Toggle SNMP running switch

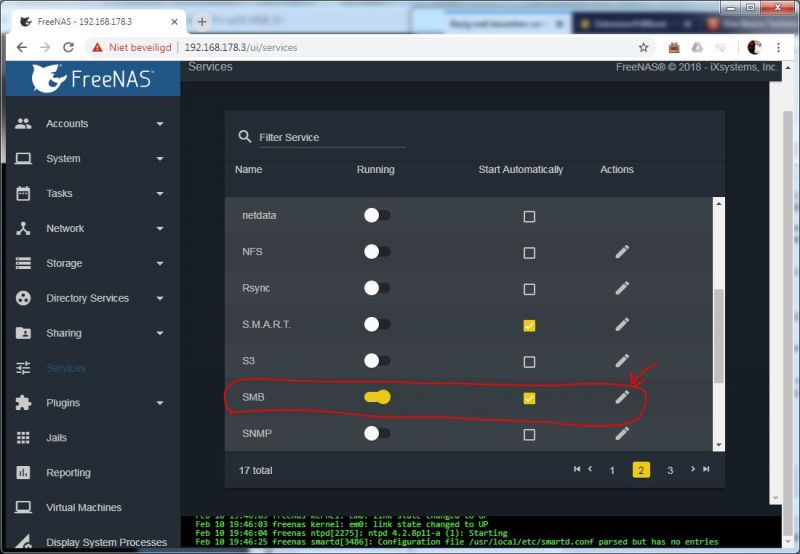[x=377, y=434]
